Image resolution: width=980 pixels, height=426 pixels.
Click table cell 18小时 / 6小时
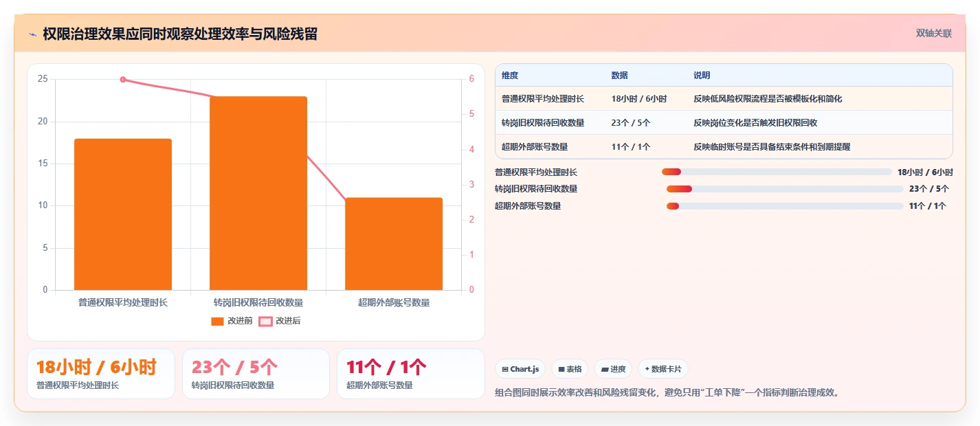[x=639, y=99]
